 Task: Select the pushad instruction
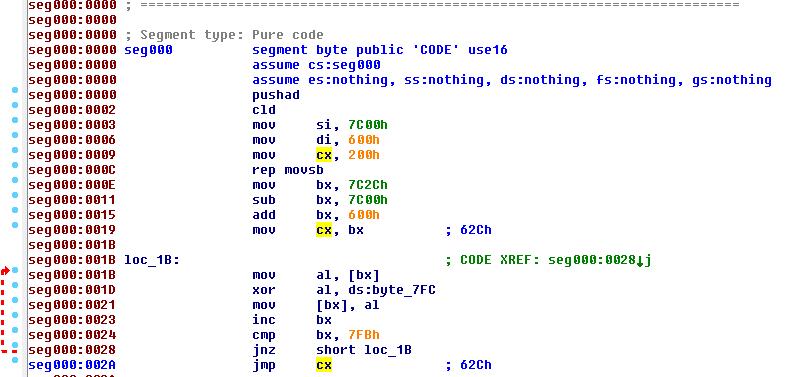pos(276,95)
